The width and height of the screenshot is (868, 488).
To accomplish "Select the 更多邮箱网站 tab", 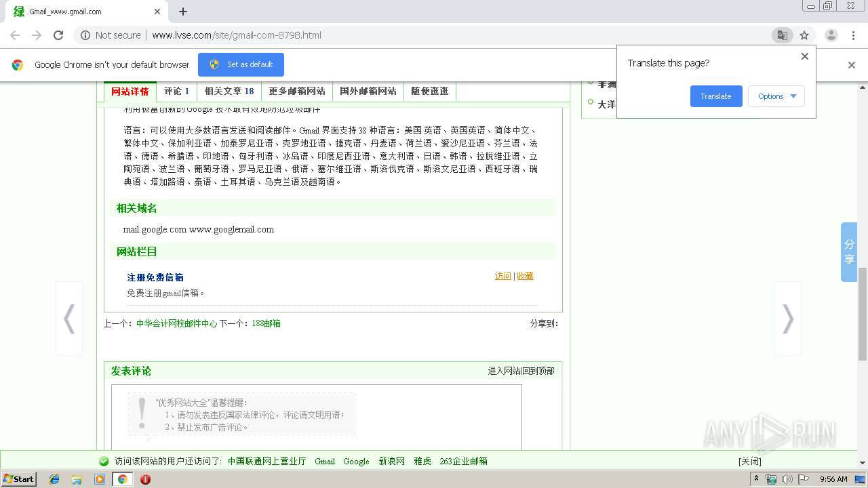I will (297, 91).
